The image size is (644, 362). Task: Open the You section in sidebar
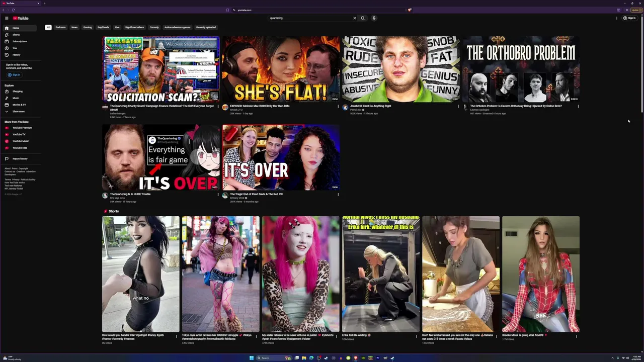pos(19,48)
